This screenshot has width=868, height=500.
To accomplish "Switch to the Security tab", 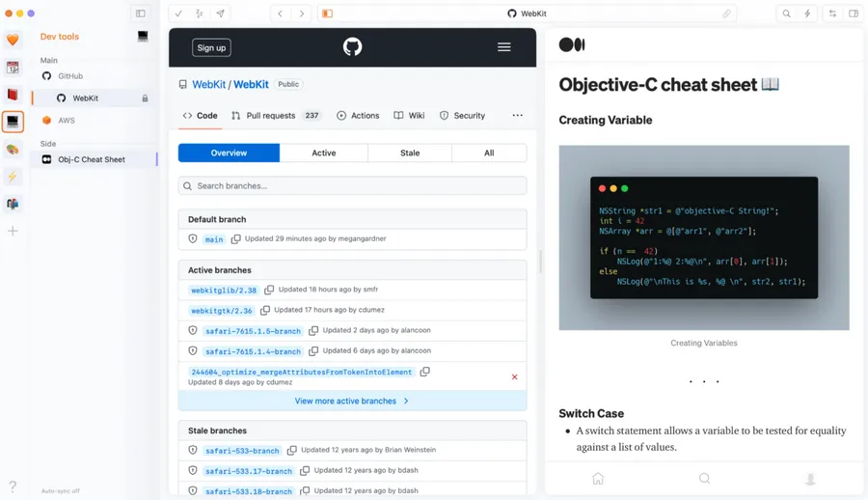I will 462,115.
